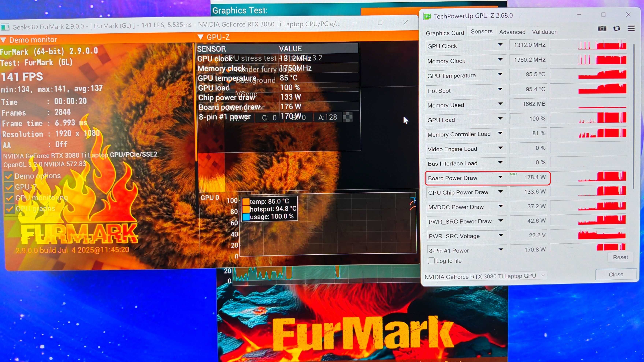Open the MVDDC Power Draw dropdown
The width and height of the screenshot is (644, 362).
pos(500,206)
